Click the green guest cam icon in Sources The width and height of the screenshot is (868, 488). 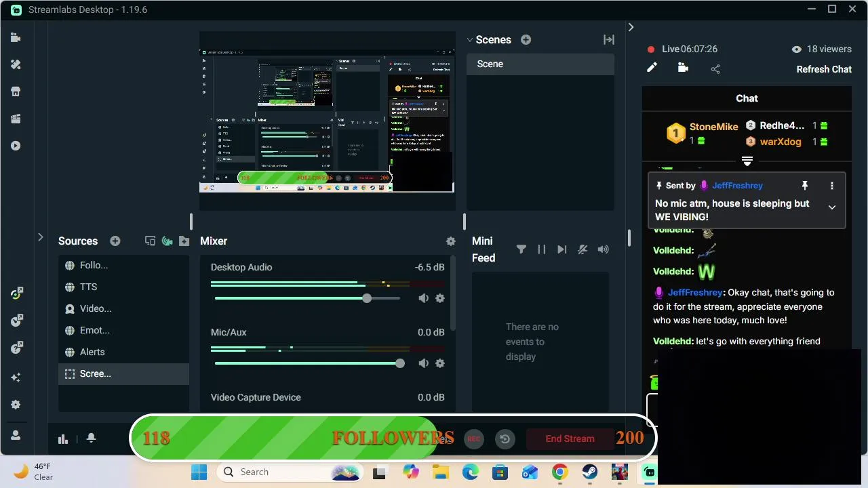point(167,241)
